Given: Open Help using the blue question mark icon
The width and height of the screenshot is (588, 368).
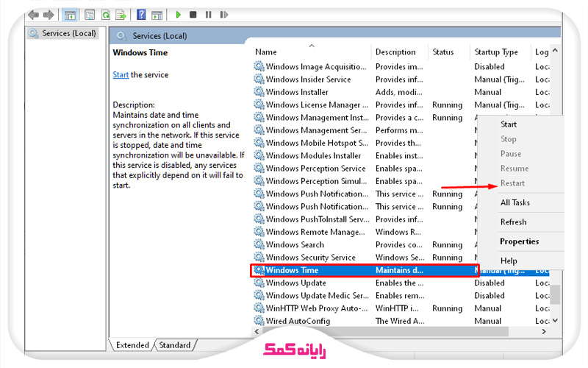Looking at the screenshot, I should [x=140, y=15].
